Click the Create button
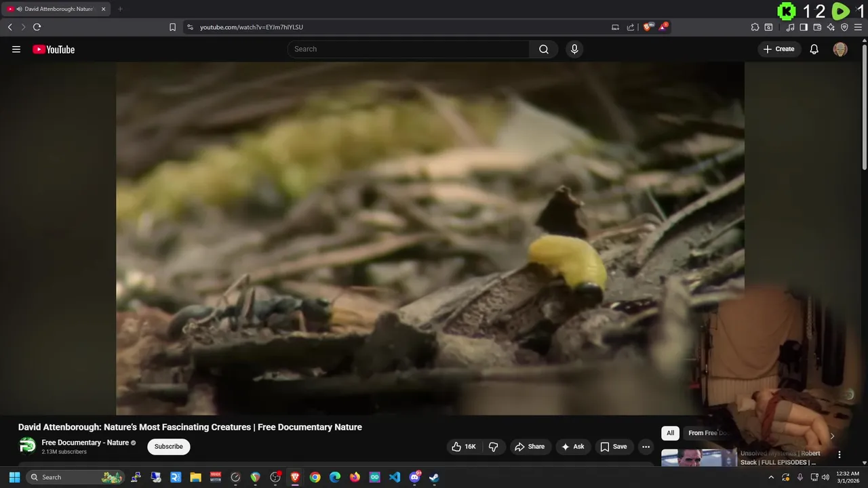 point(778,49)
